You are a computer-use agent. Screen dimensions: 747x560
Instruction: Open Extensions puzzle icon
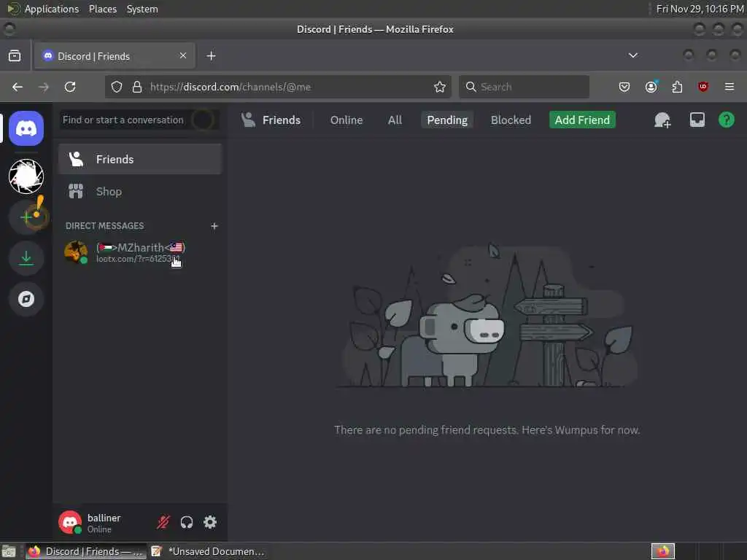click(677, 87)
